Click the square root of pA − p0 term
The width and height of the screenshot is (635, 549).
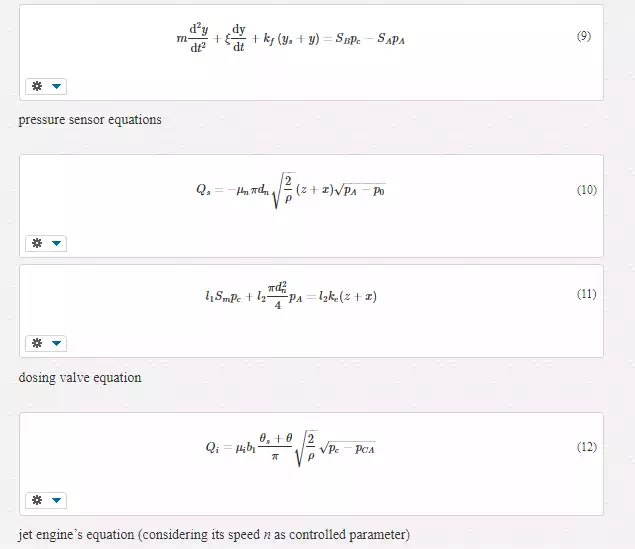pos(360,190)
